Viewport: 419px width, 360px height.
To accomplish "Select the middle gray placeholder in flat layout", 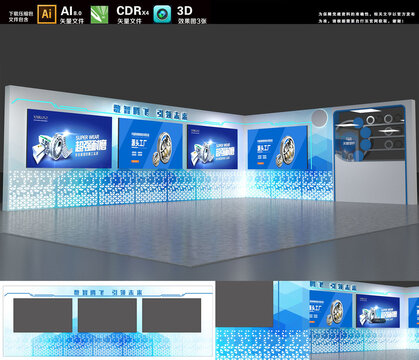I will pyautogui.click(x=107, y=315).
